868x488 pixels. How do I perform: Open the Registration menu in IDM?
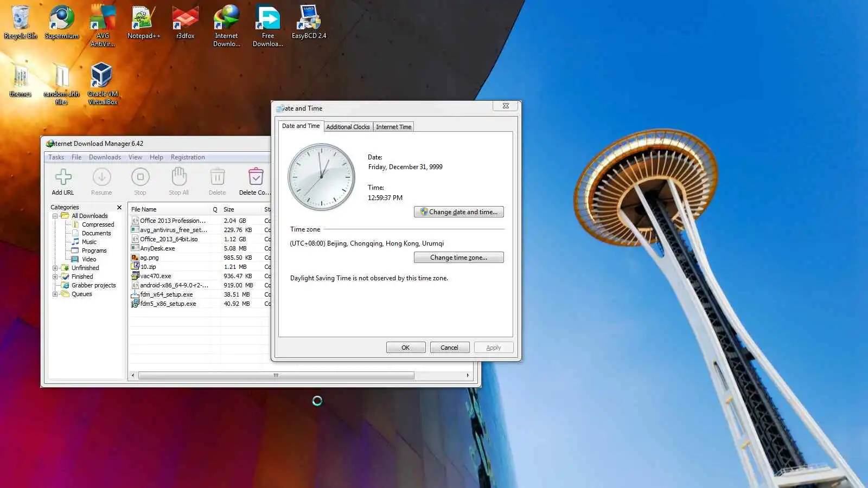[188, 157]
